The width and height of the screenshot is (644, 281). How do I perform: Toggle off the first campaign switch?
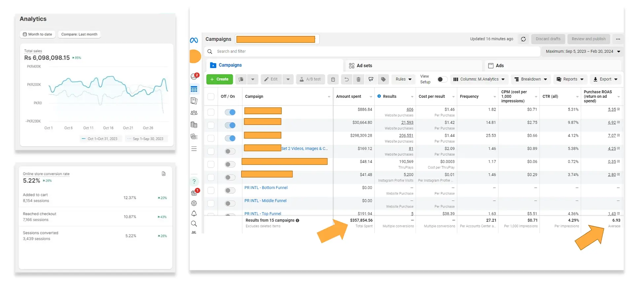[x=230, y=112]
